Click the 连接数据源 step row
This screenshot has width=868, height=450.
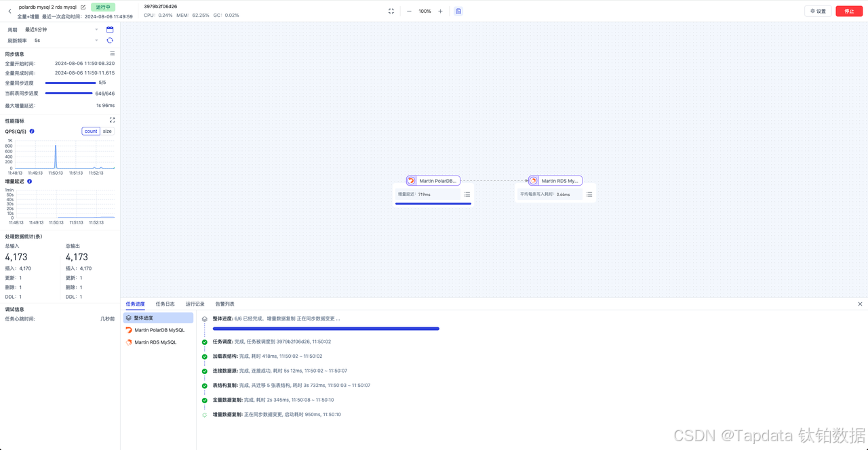click(x=280, y=371)
